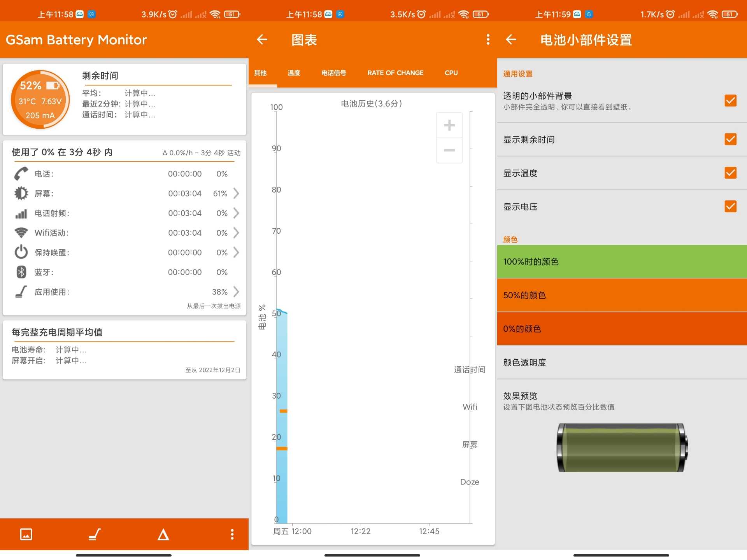Go back from the 图表 screen
747x560 pixels.
click(x=262, y=39)
